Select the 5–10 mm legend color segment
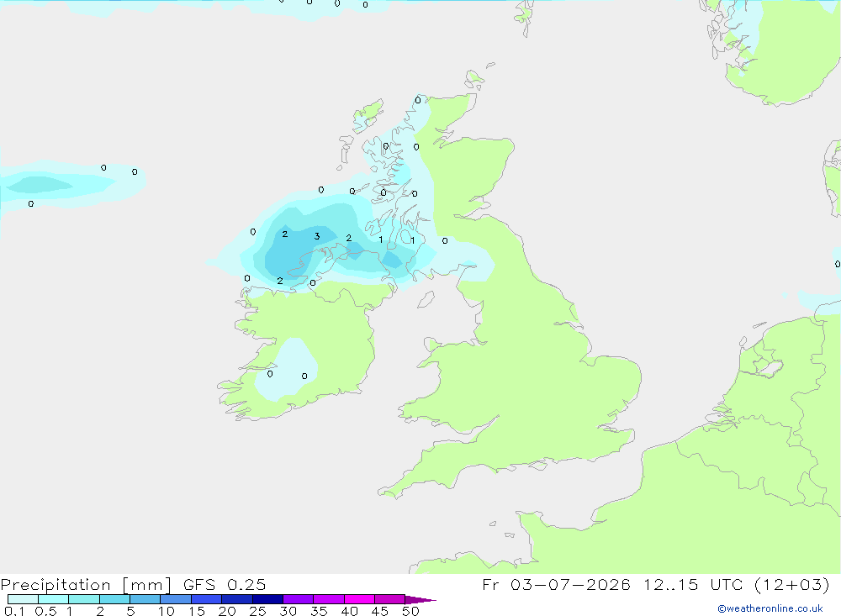This screenshot has width=841, height=616. click(x=145, y=599)
